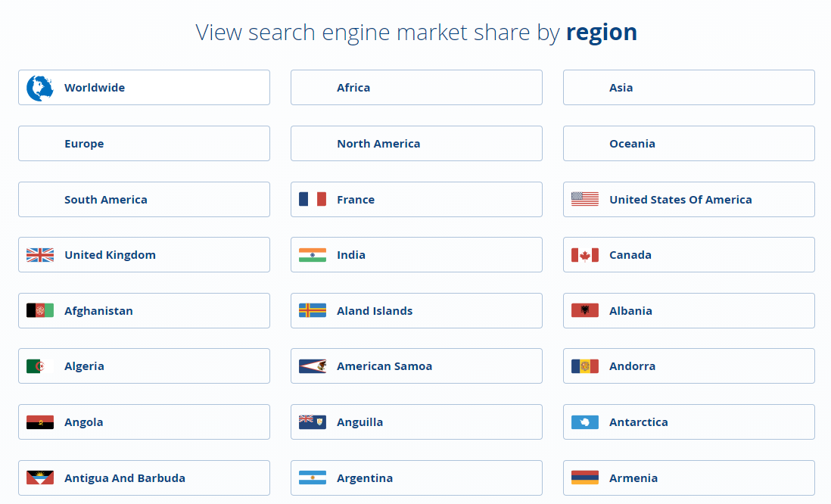The width and height of the screenshot is (831, 504).
Task: Click the United Kingdom flag icon
Action: (40, 255)
